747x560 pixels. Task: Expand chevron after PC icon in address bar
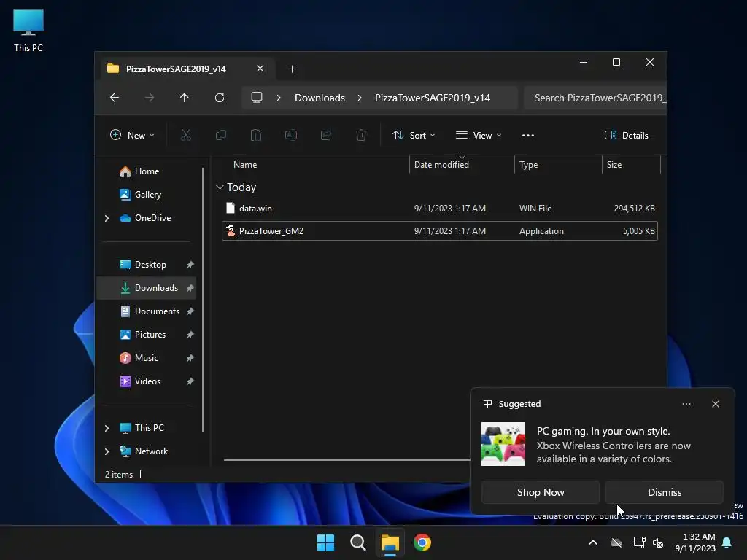(279, 98)
